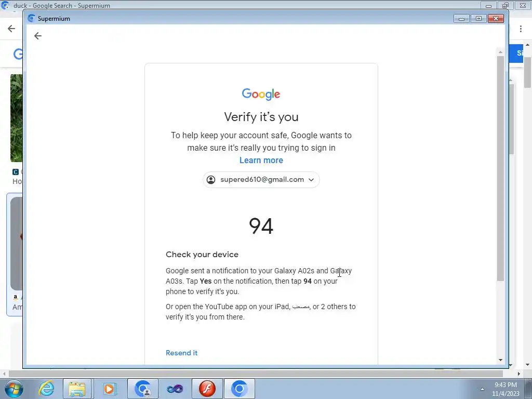Open the infinity-logo app in taskbar

pyautogui.click(x=175, y=389)
